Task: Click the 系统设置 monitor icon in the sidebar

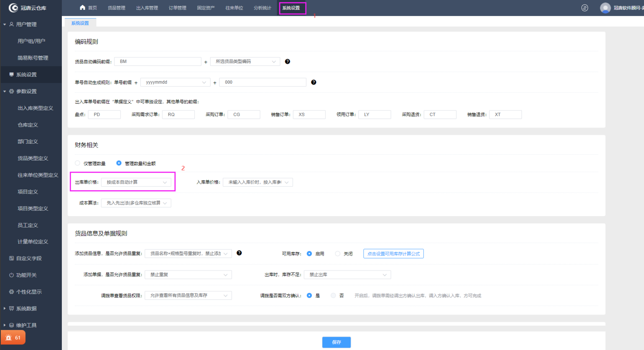Action: (11, 74)
